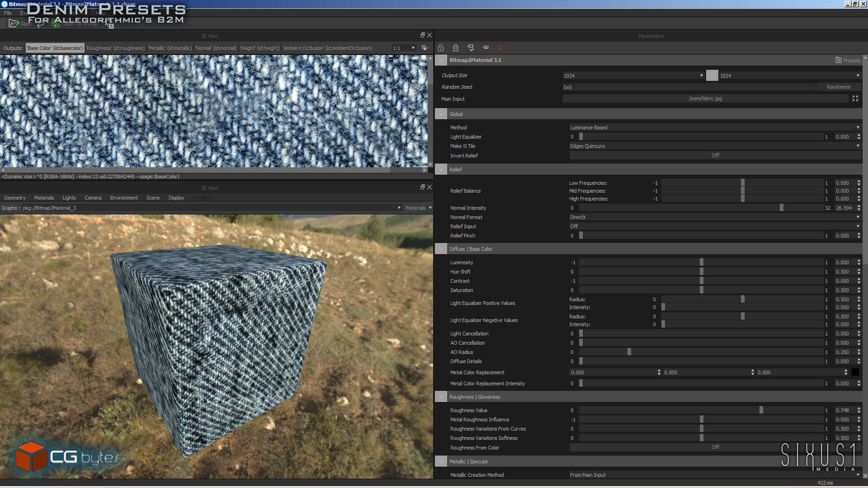
Task: Select the Normal output tab
Action: pos(216,48)
